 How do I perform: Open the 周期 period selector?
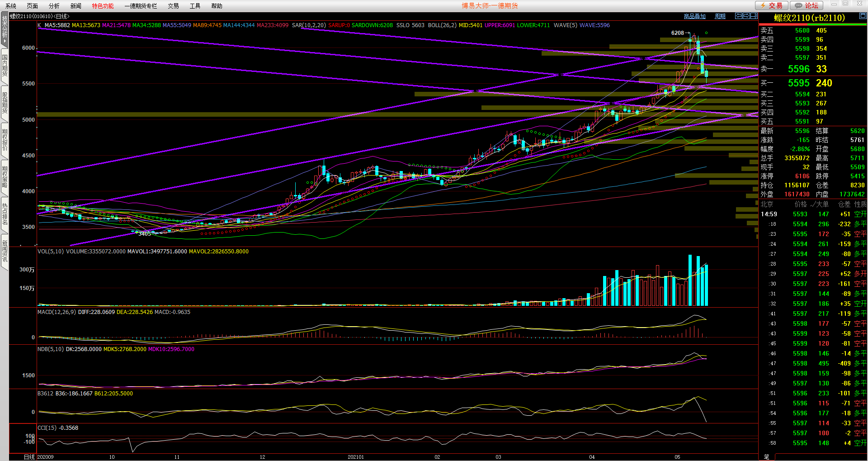point(720,16)
